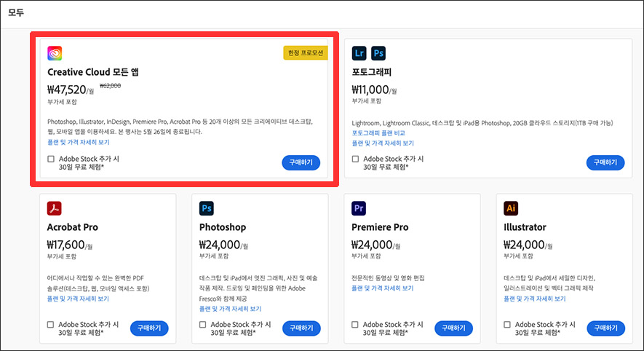
Task: Click the Ps icon in the 포토그래피 card
Action: pyautogui.click(x=378, y=53)
